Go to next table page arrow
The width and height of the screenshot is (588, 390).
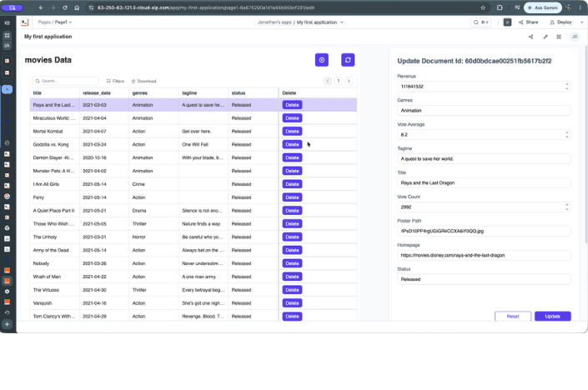349,81
